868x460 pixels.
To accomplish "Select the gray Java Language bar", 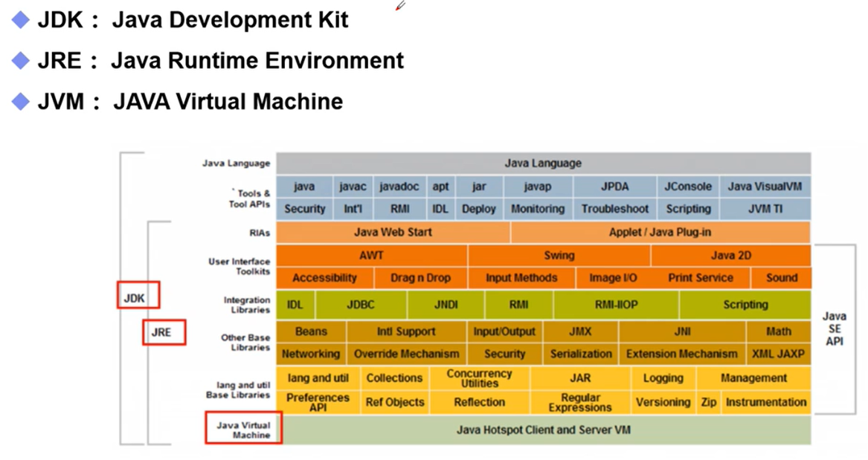I will click(544, 163).
